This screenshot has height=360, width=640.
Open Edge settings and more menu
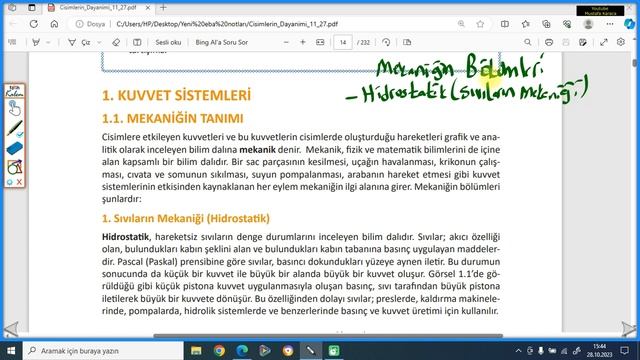[610, 24]
